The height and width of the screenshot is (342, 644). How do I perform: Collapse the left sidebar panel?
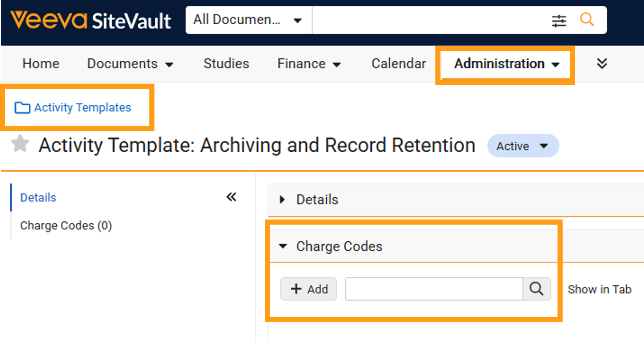pos(232,197)
